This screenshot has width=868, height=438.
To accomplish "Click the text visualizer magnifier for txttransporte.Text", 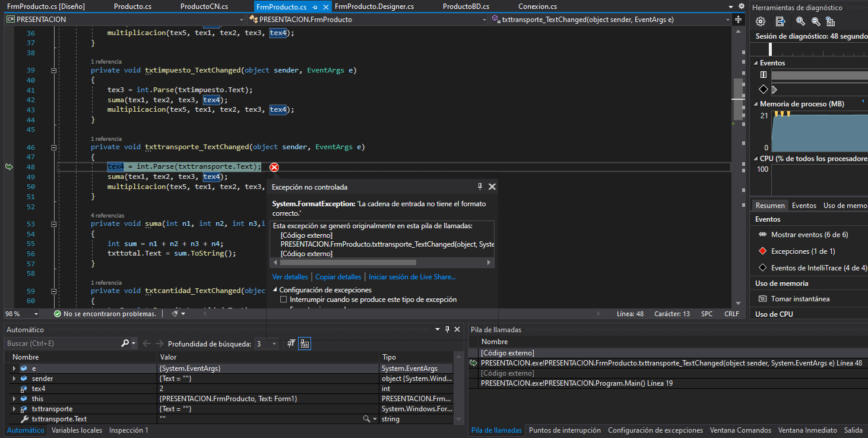I will click(x=367, y=419).
